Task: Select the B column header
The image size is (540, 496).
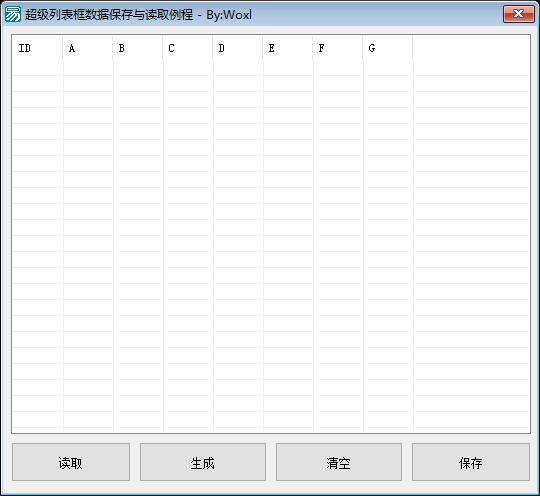Action: tap(137, 48)
